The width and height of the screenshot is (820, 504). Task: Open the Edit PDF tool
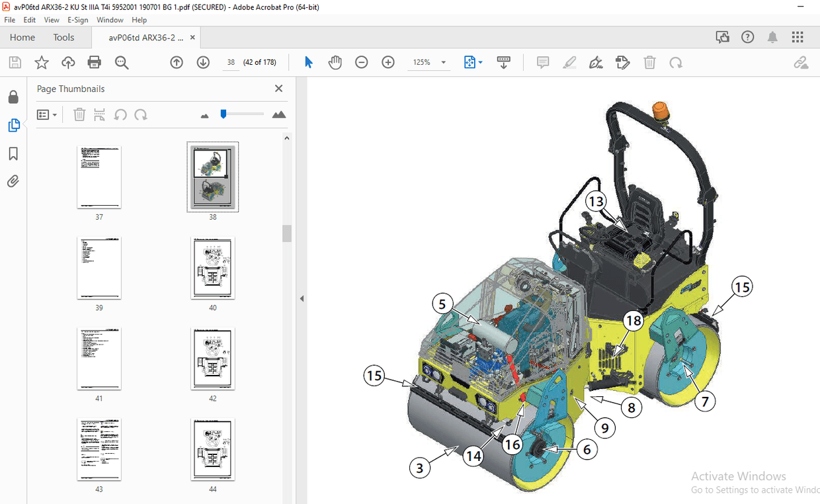coord(622,63)
